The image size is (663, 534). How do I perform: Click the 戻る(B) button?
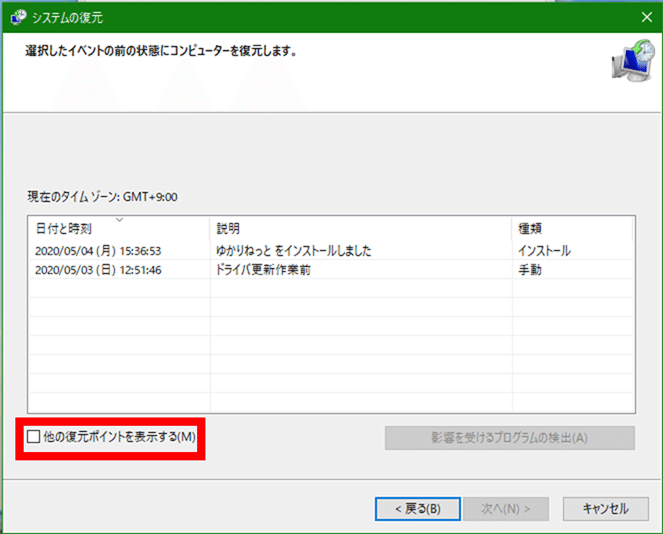[x=418, y=509]
